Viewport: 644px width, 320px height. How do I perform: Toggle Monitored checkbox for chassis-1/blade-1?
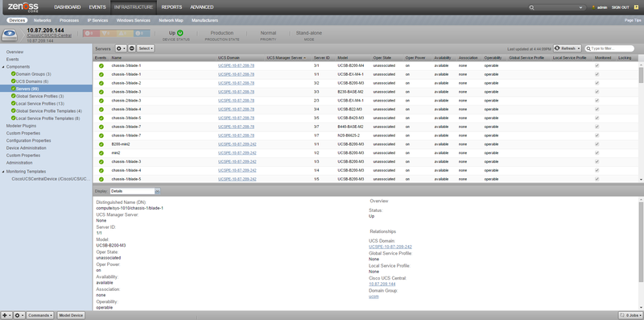(x=597, y=74)
